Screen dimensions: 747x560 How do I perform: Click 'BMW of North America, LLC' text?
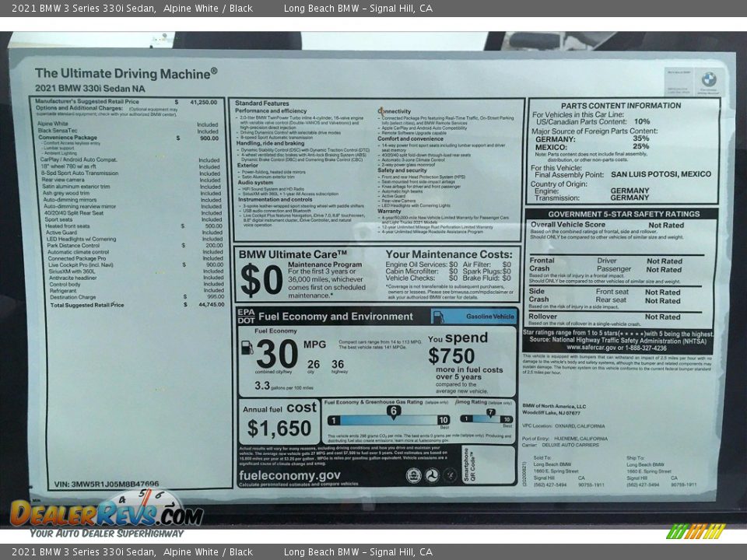pos(554,406)
